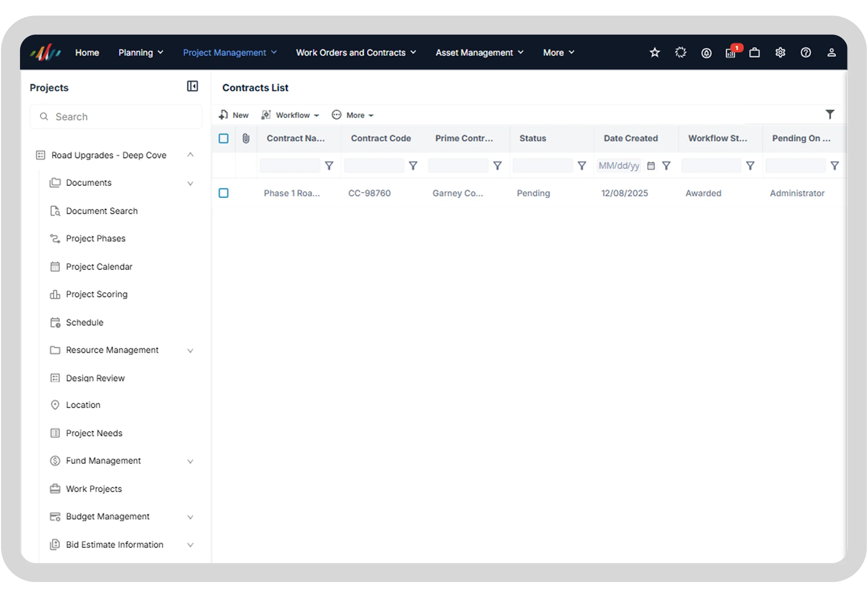Sort by the Contract Code column header
The image size is (868, 598).
(x=381, y=138)
